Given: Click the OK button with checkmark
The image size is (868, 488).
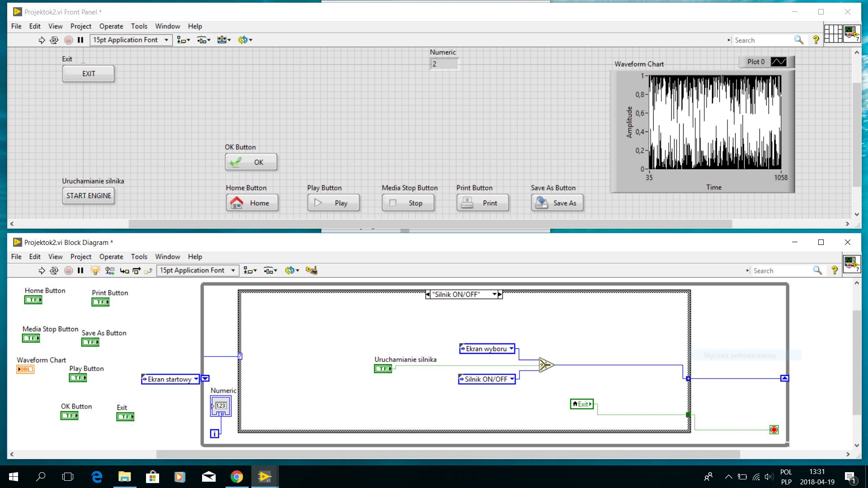Looking at the screenshot, I should [x=251, y=162].
